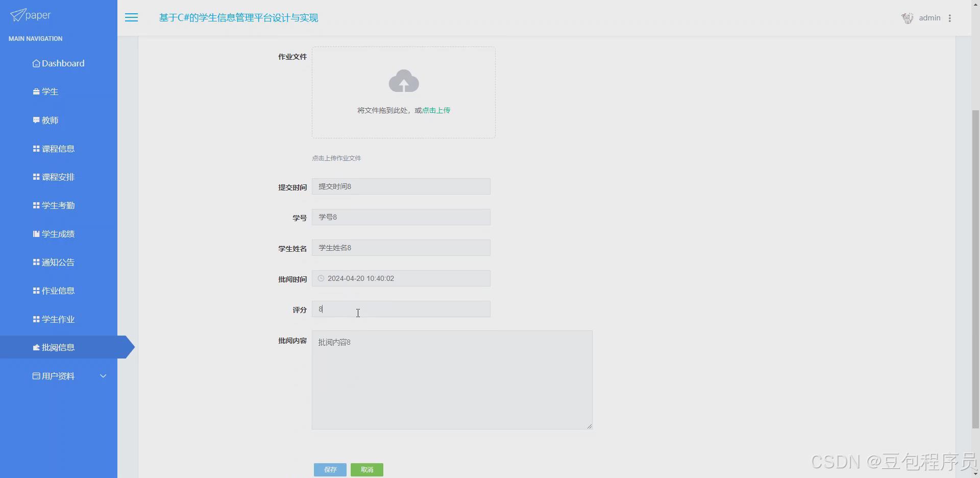Viewport: 980px width, 478px height.
Task: Open 课程信息 via its grid icon
Action: click(x=35, y=149)
